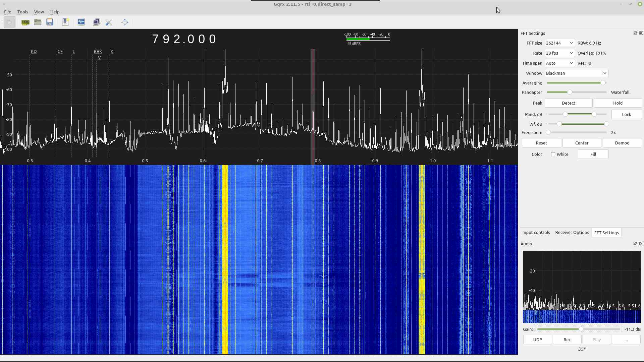This screenshot has height=362, width=644.
Task: Toggle fullscreen with arrows icon
Action: pyautogui.click(x=125, y=22)
